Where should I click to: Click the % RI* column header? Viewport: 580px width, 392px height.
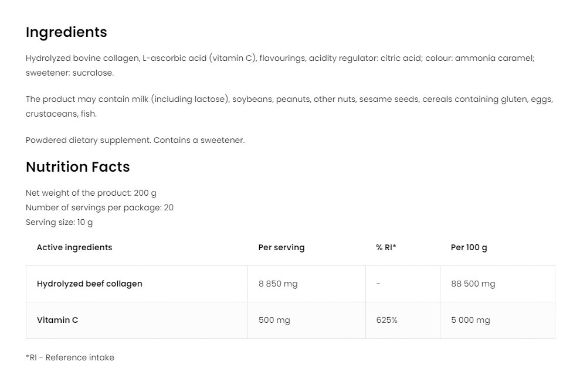click(x=386, y=247)
